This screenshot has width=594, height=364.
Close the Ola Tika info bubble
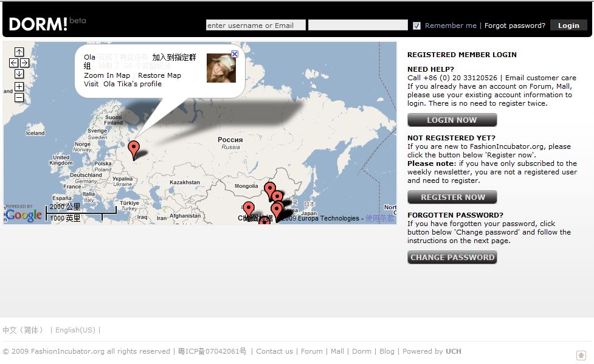tap(235, 54)
